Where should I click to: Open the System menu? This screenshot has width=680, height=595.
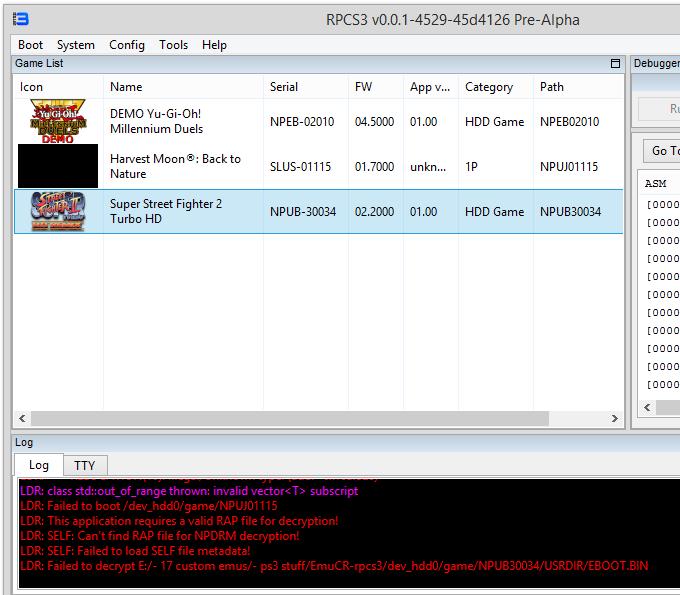pyautogui.click(x=75, y=45)
